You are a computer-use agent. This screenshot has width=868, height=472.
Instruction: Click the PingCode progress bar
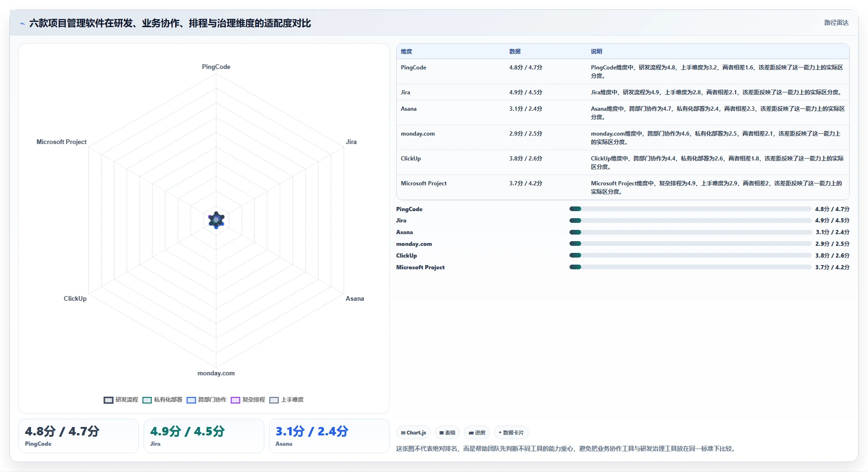coord(690,209)
